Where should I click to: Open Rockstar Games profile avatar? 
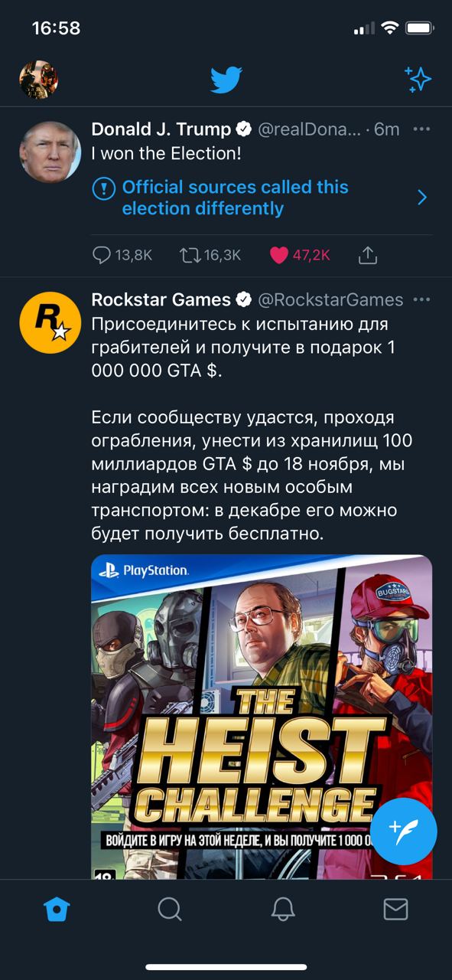[50, 322]
